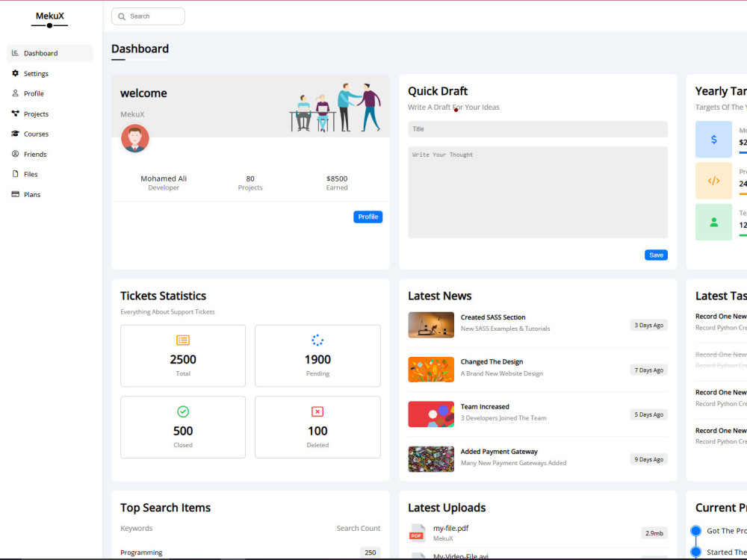Click the blue Profile button
Screen dimensions: 747x560
coord(368,217)
